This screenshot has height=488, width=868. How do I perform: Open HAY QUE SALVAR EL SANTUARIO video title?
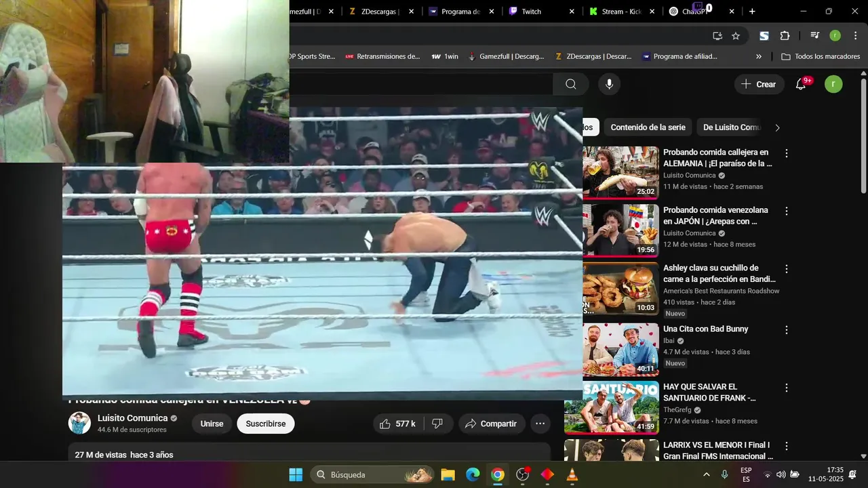709,392
